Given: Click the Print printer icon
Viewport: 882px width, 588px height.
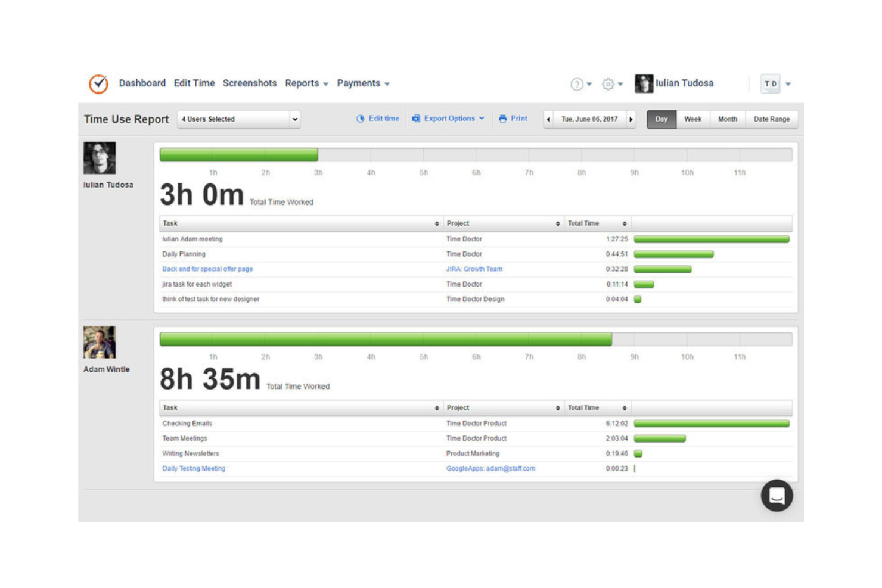Looking at the screenshot, I should tap(503, 119).
